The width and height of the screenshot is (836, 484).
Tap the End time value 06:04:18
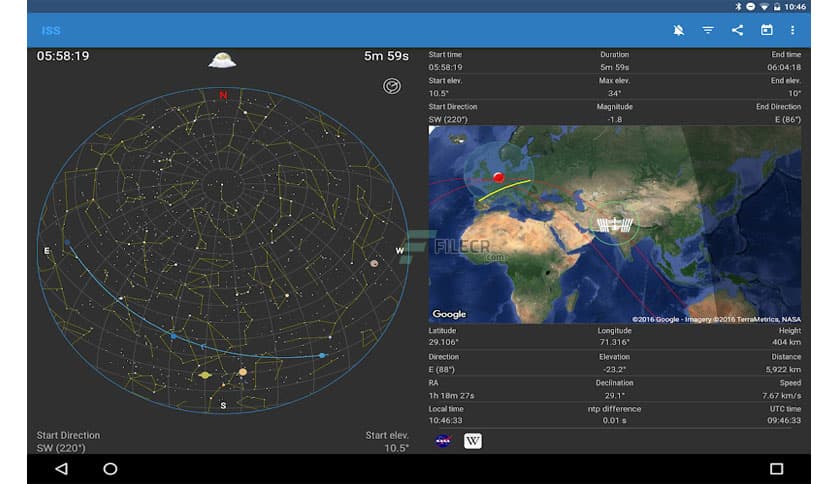pyautogui.click(x=784, y=67)
